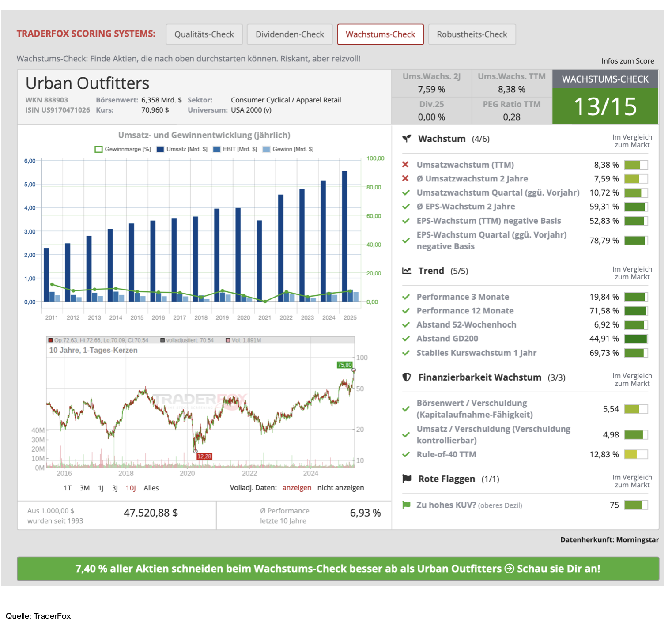
Task: Click the market comparison bar for Umsatzwachstum (TTM)
Action: click(636, 165)
